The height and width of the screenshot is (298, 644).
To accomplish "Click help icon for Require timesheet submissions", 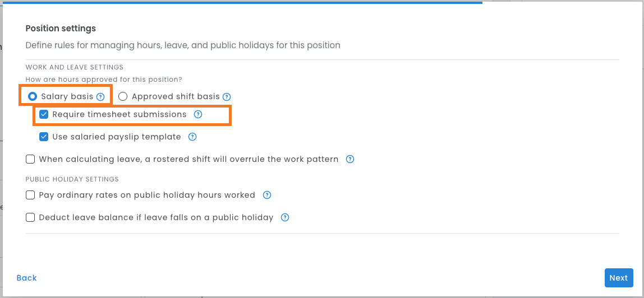I will 197,114.
